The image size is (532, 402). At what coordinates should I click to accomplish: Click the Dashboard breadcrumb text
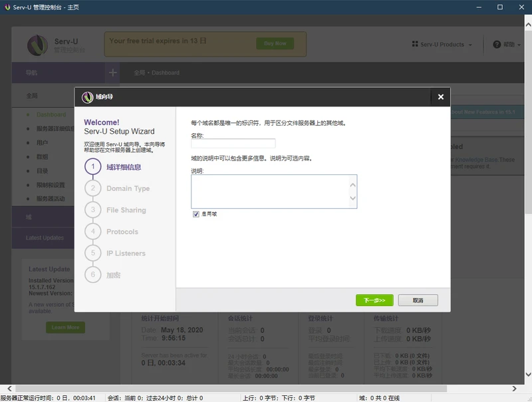tap(166, 73)
